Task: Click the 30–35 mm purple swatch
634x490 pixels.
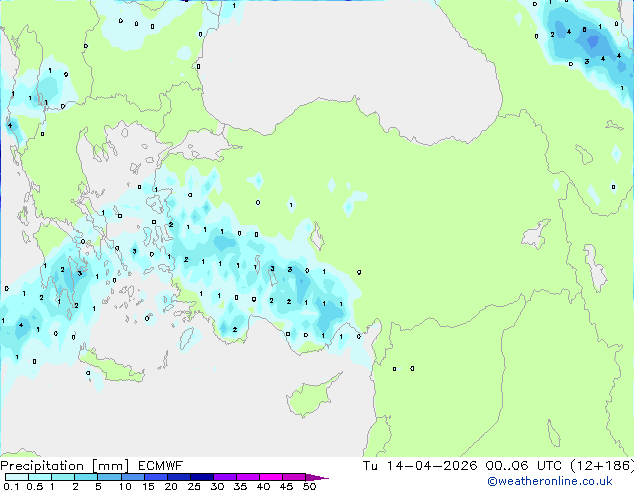Action: [x=224, y=477]
